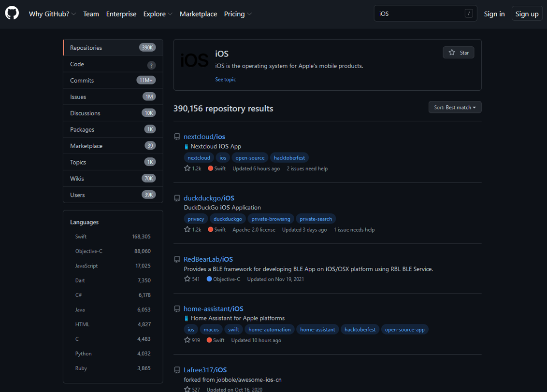Click the question mark badge next to Code
Viewport: 547px width, 392px height.
coord(151,65)
